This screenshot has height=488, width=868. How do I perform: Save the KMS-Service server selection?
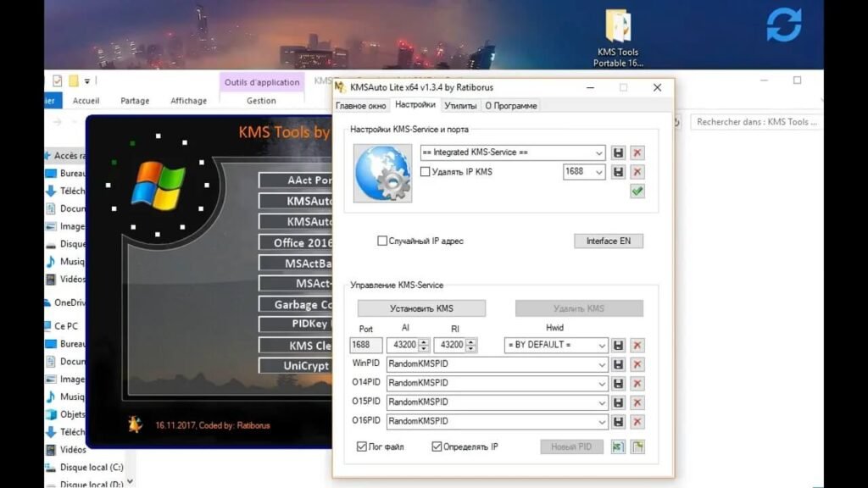tap(618, 152)
